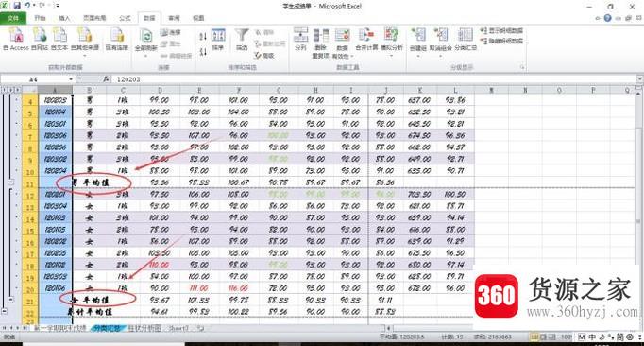The image size is (644, 346).
Task: Click the Subtotal (分类汇总) ribbon icon
Action: click(466, 35)
